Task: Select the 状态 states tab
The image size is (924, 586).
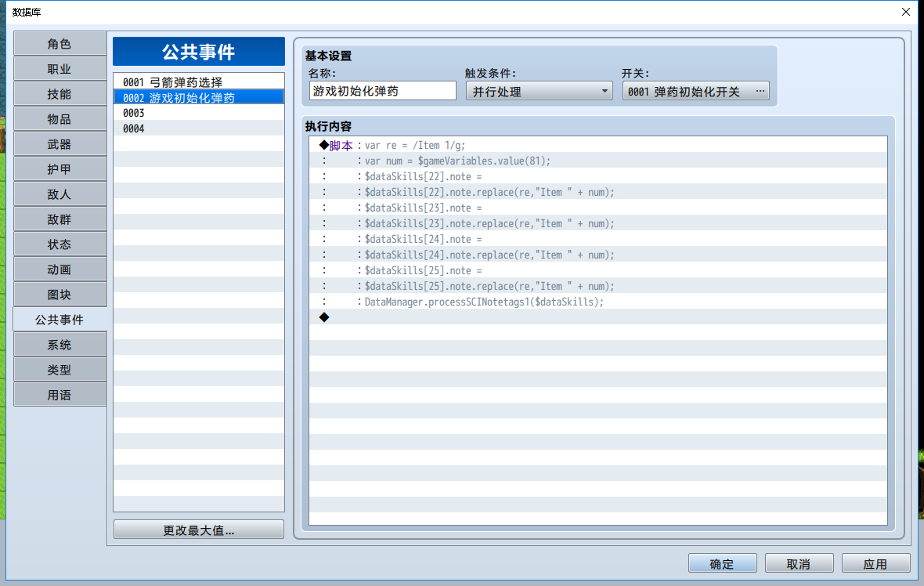Action: (x=60, y=244)
